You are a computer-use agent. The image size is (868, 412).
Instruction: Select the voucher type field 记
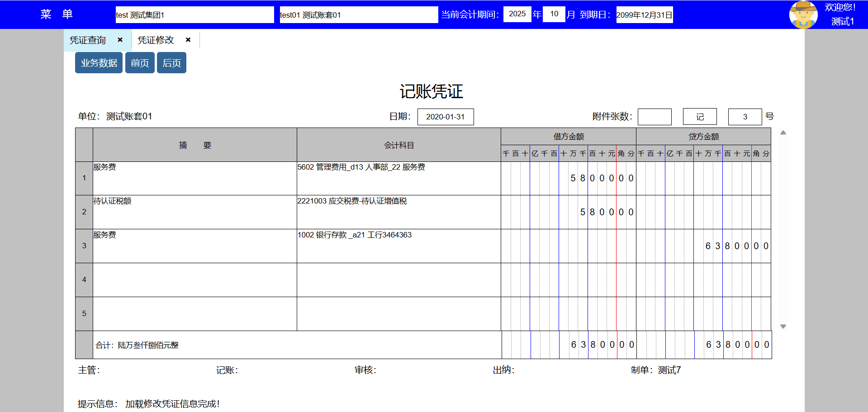pyautogui.click(x=699, y=117)
